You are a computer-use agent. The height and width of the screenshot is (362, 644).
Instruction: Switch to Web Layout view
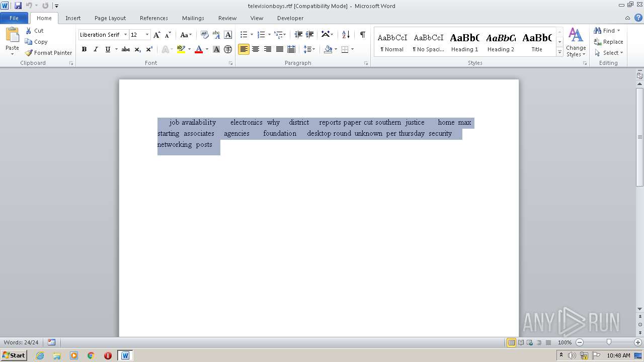pyautogui.click(x=530, y=342)
